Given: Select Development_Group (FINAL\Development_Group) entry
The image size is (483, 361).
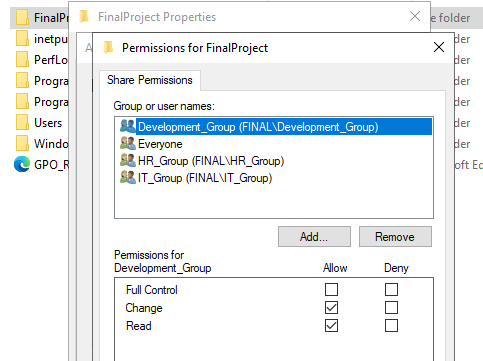Looking at the screenshot, I should 275,127.
